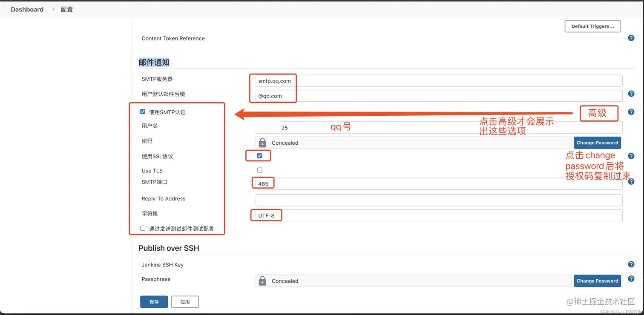
Task: Click the Concealed Passphrase field
Action: pyautogui.click(x=414, y=281)
